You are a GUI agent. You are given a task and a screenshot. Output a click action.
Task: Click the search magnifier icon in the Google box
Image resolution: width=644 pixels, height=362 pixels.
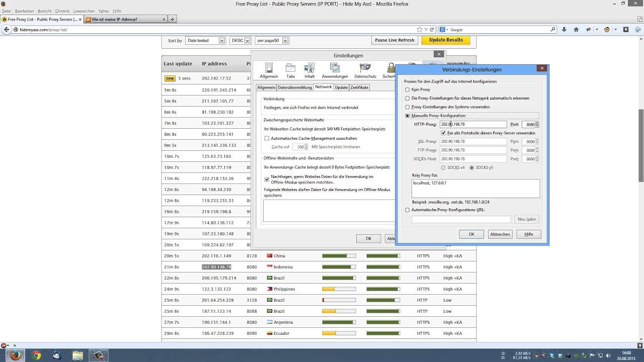(553, 30)
